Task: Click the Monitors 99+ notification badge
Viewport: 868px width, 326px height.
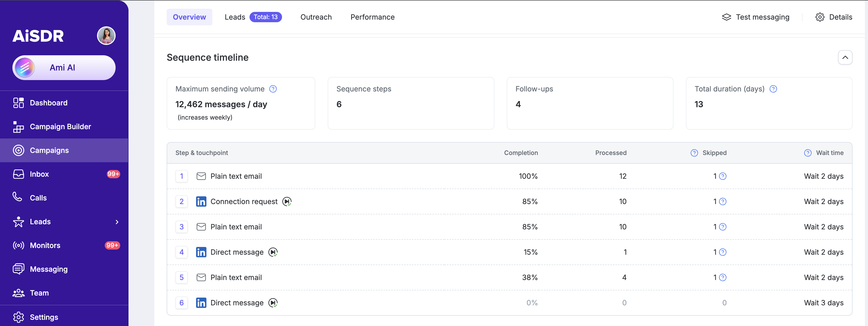Action: click(112, 245)
